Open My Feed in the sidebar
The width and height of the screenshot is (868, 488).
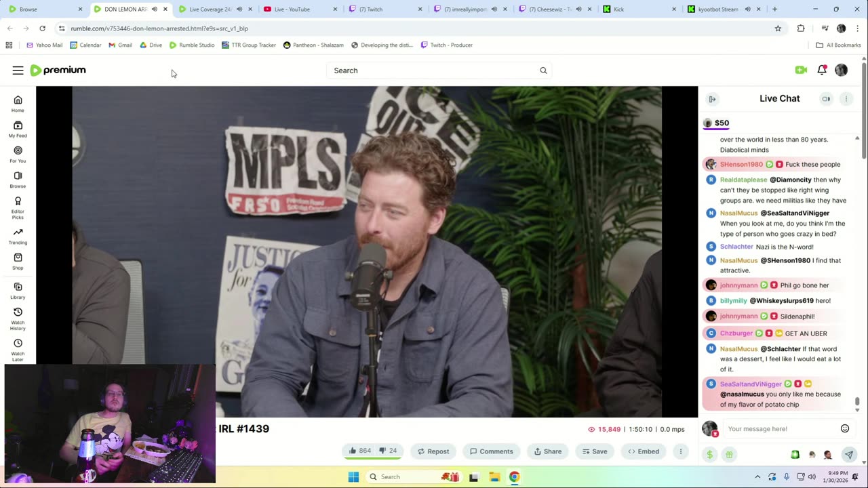click(x=18, y=129)
